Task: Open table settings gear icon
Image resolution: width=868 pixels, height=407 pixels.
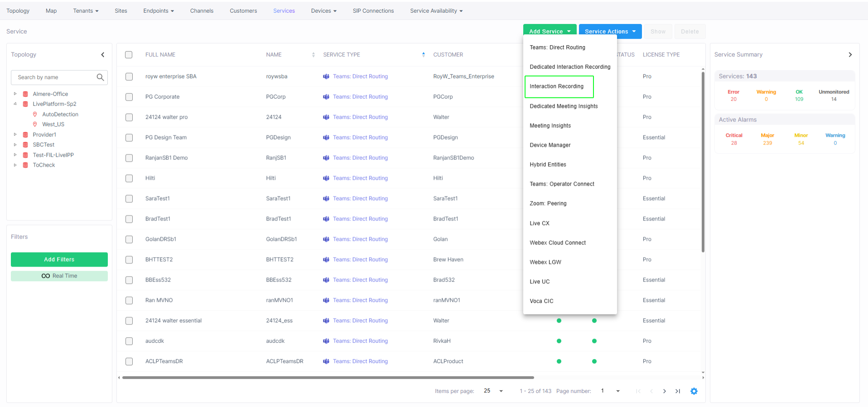Action: click(694, 391)
